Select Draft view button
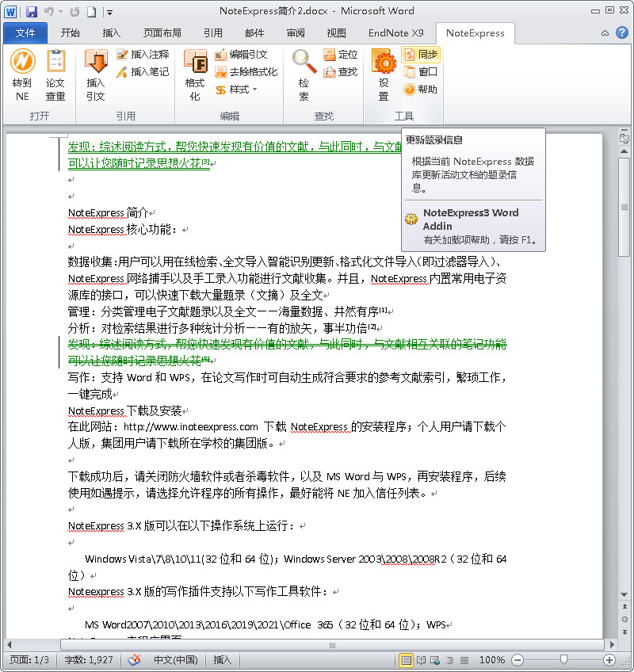This screenshot has width=634, height=672. [x=464, y=660]
